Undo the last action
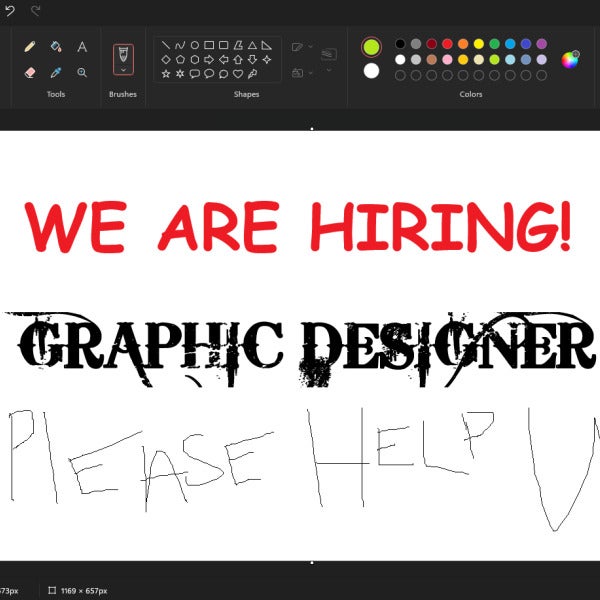This screenshot has height=600, width=600. 10,11
